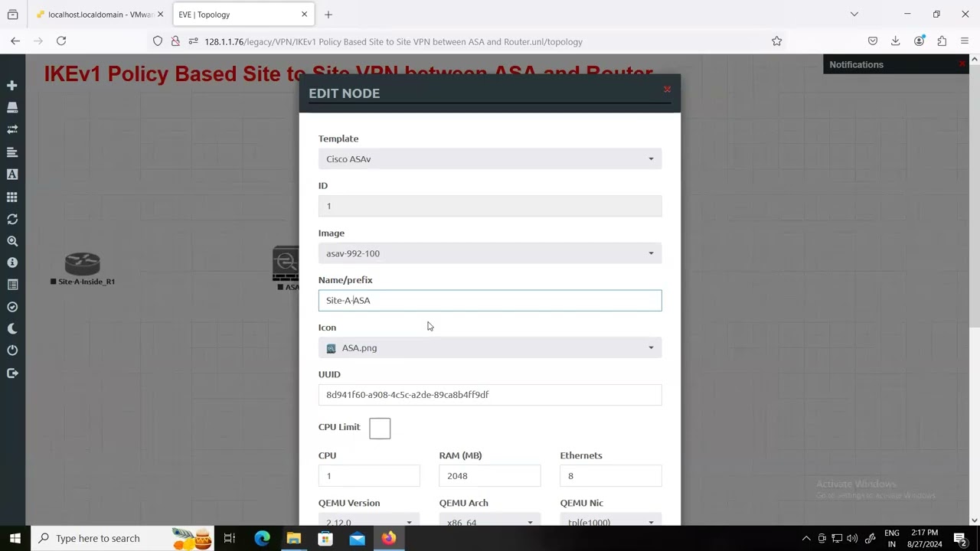Viewport: 980px width, 551px height.
Task: Open a new browser tab
Action: 328,15
